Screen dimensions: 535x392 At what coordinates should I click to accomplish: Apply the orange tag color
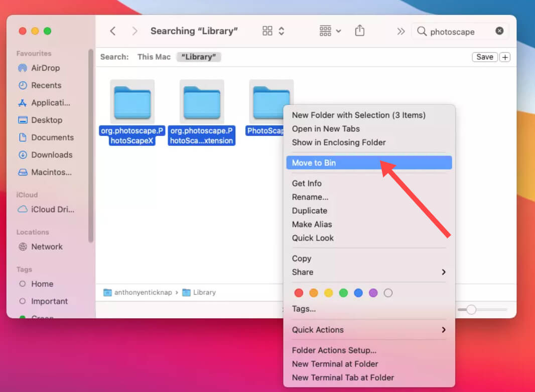pos(314,293)
